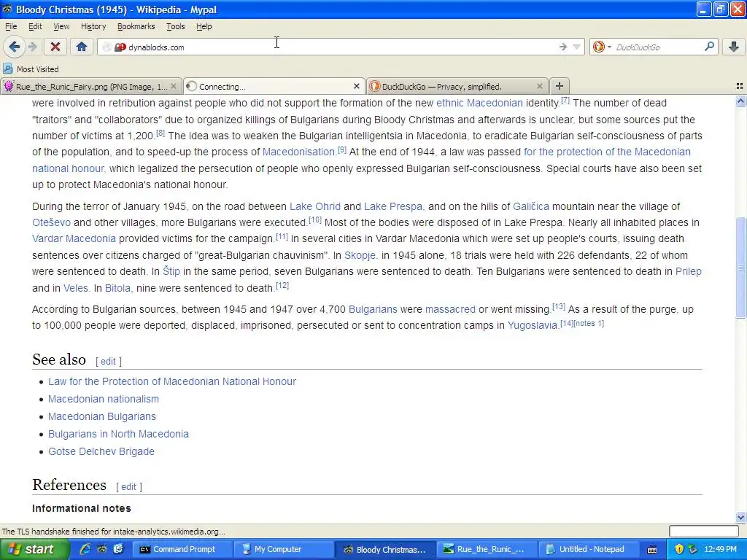Open Law for the Protection of Macedonian National Honour
Screen dimensions: 747x560
[172, 382]
